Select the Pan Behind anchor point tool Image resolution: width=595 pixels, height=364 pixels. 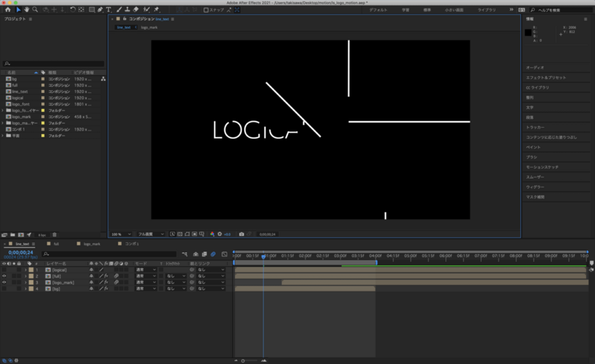[x=81, y=9]
